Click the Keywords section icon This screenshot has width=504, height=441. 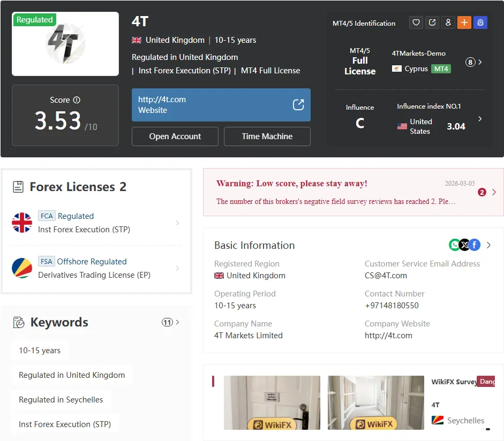coord(19,322)
